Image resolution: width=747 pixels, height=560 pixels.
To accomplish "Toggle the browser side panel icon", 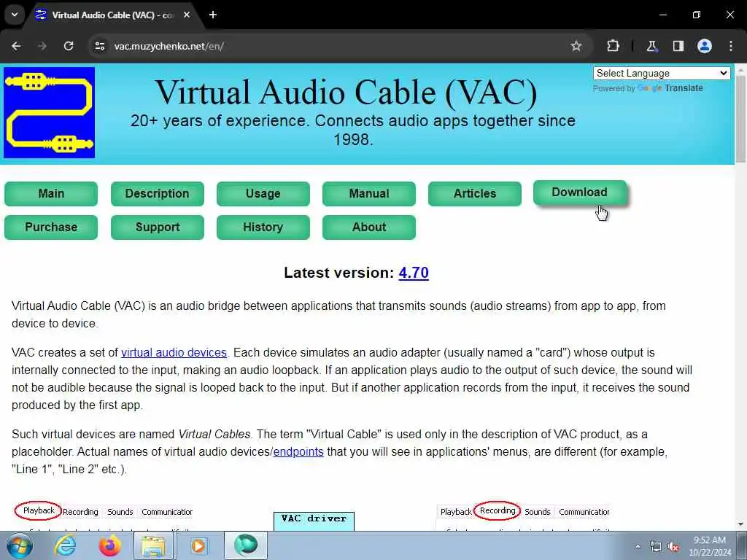I will click(678, 46).
